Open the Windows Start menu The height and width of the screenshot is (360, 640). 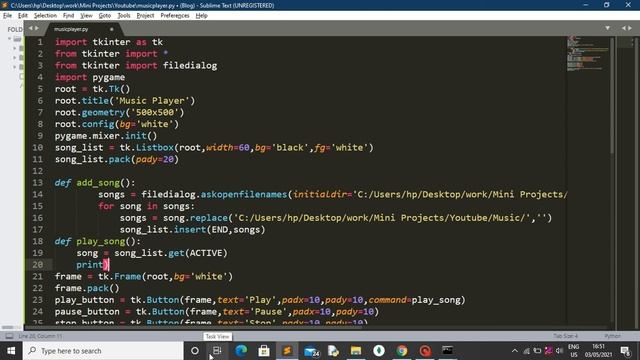11,351
